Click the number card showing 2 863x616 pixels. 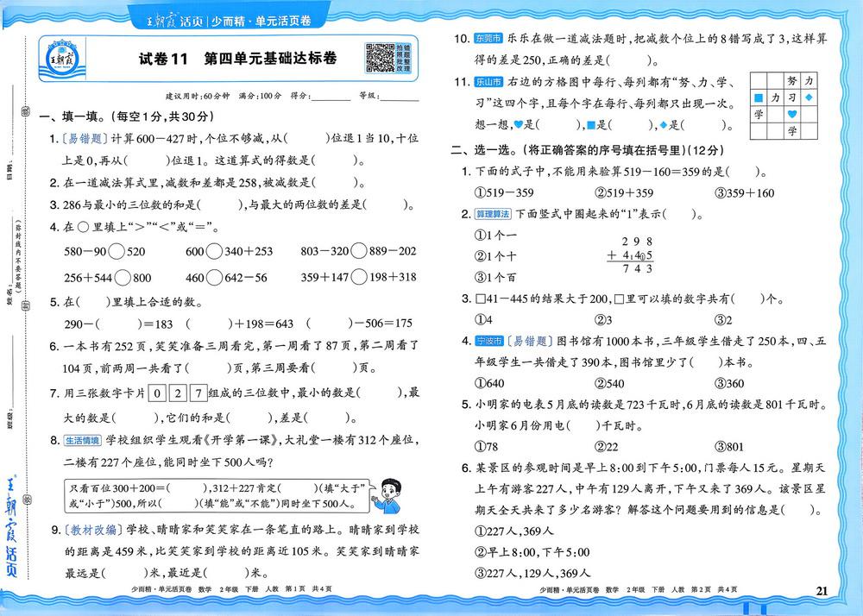177,393
